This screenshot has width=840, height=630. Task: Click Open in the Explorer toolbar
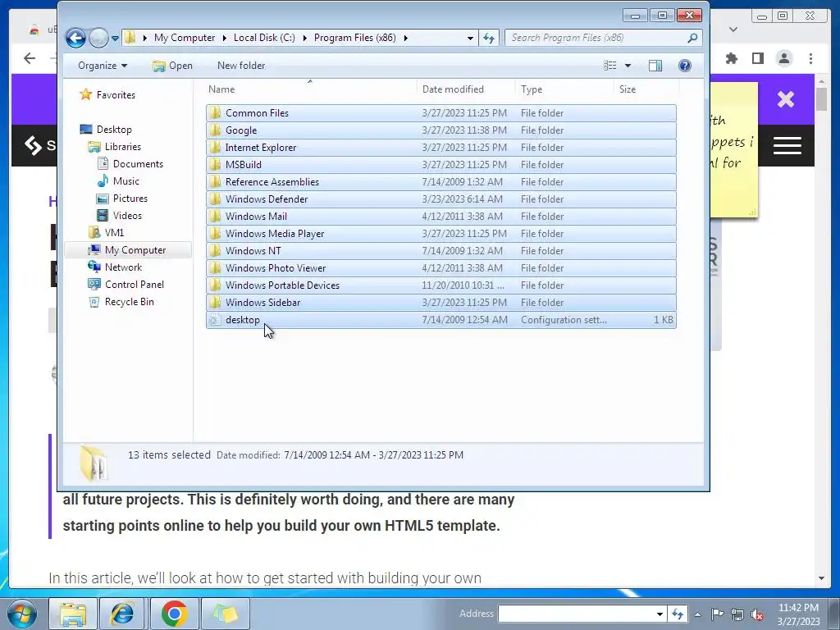coord(172,66)
